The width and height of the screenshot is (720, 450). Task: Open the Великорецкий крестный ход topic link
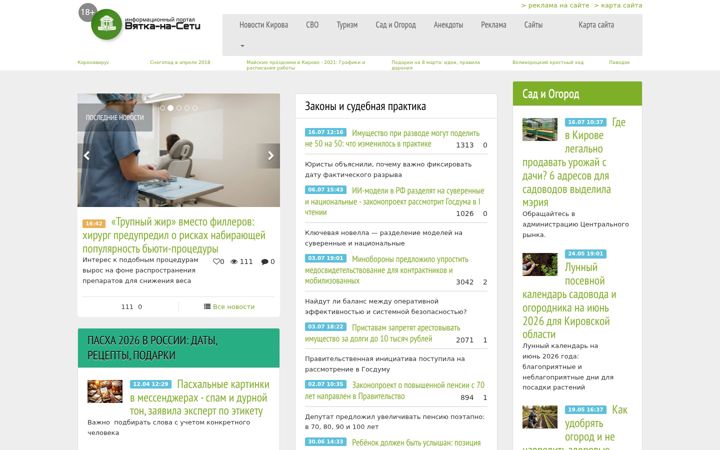(x=548, y=62)
